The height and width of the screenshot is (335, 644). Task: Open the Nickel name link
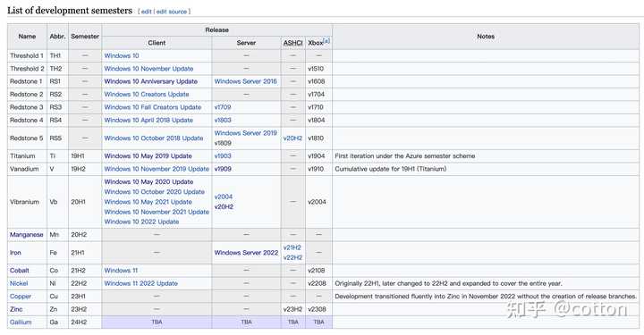pos(19,283)
